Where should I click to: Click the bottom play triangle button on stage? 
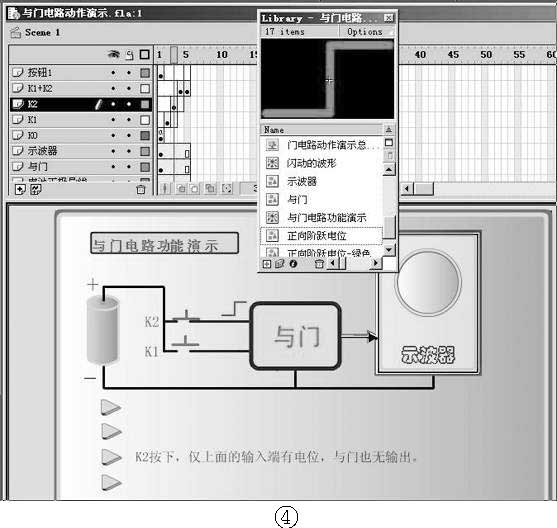coord(111,482)
